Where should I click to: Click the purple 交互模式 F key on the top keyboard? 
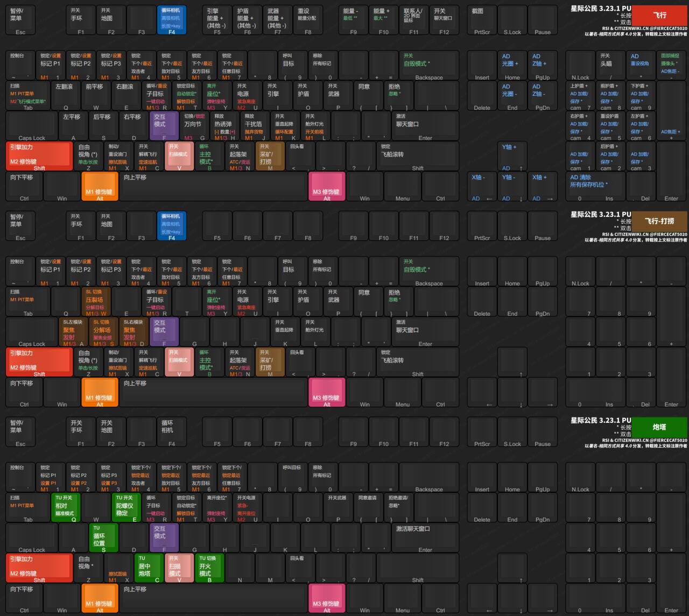164,126
